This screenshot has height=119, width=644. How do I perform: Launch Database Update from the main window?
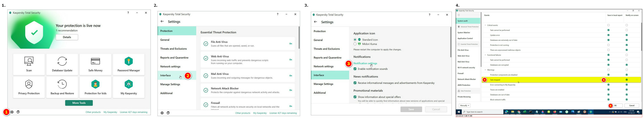pyautogui.click(x=62, y=64)
